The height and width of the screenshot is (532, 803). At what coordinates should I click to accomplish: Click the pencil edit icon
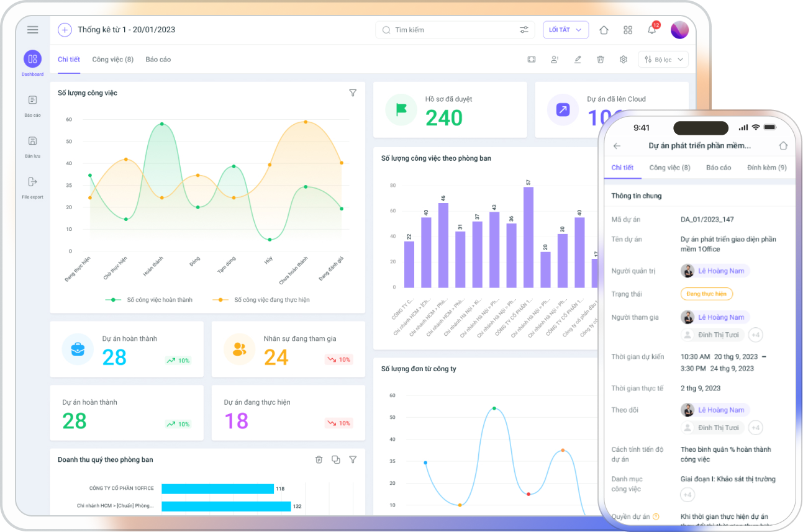[578, 60]
